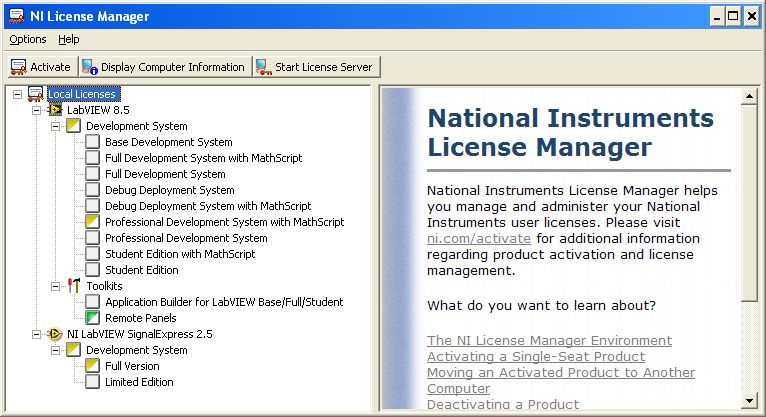
Task: Select the Student Edition label
Action: (x=142, y=270)
